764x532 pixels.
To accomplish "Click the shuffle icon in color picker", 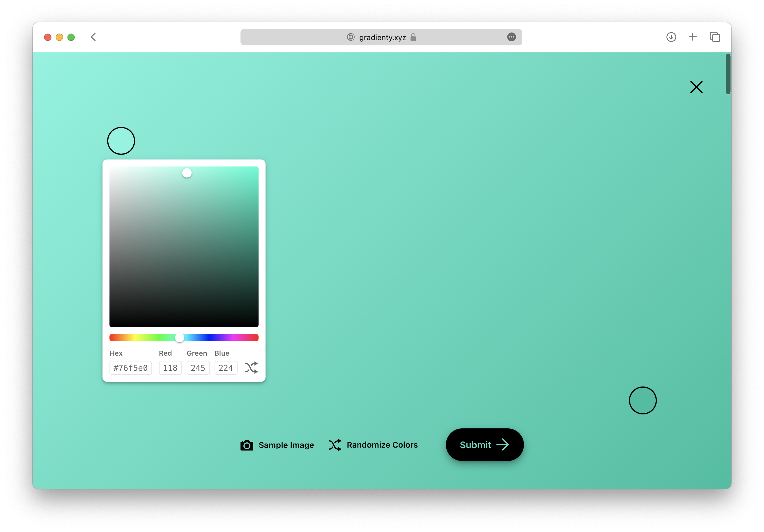I will click(x=251, y=368).
